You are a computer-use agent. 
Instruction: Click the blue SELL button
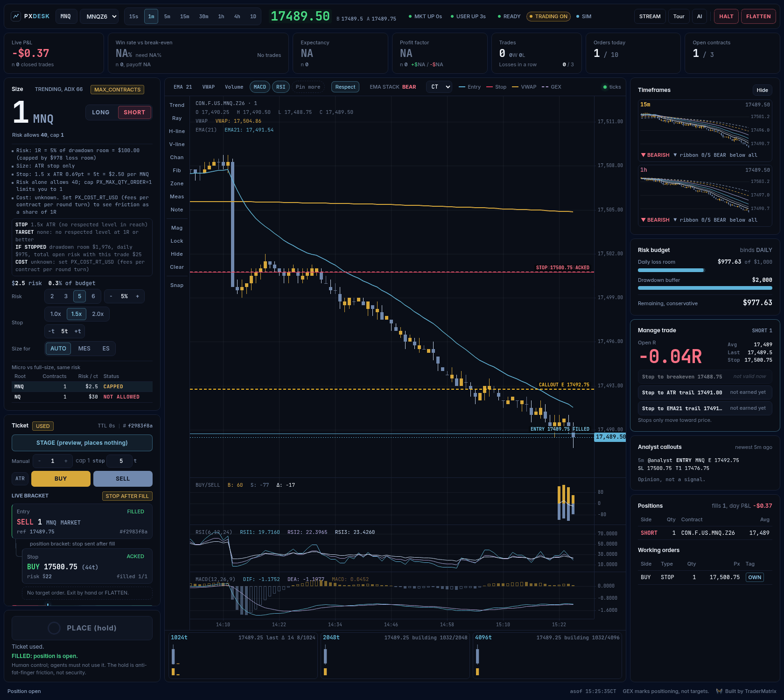pyautogui.click(x=123, y=479)
